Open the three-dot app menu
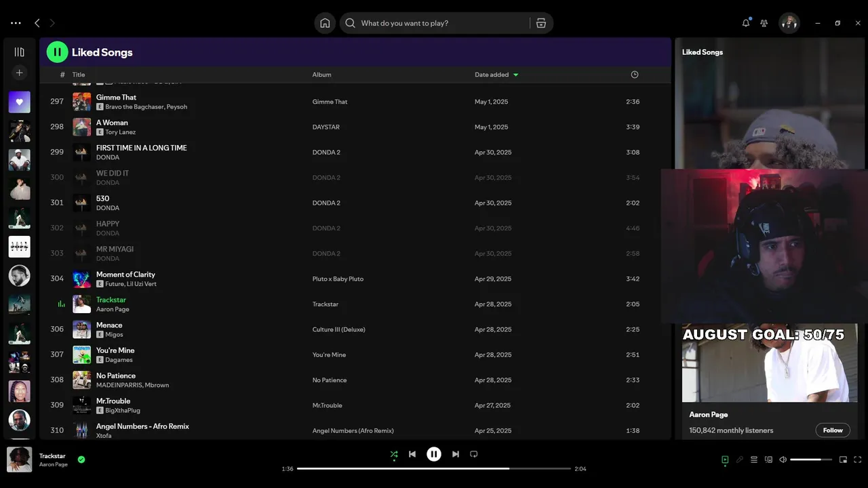 16,23
